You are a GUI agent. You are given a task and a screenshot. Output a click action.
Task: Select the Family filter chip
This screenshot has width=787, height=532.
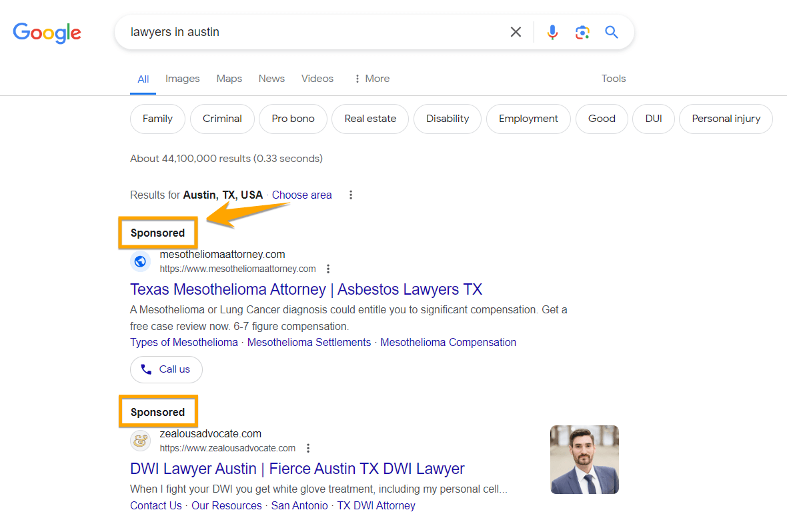[x=157, y=119]
